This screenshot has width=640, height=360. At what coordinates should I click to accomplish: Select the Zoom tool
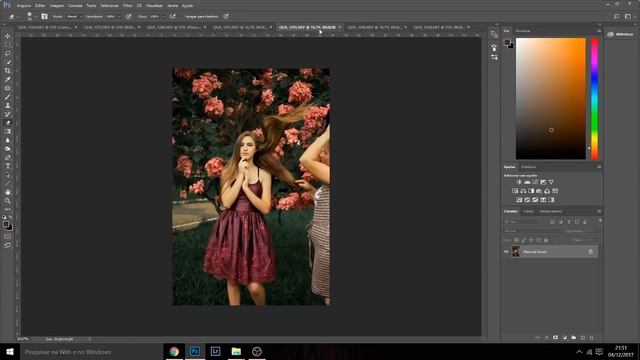8,200
